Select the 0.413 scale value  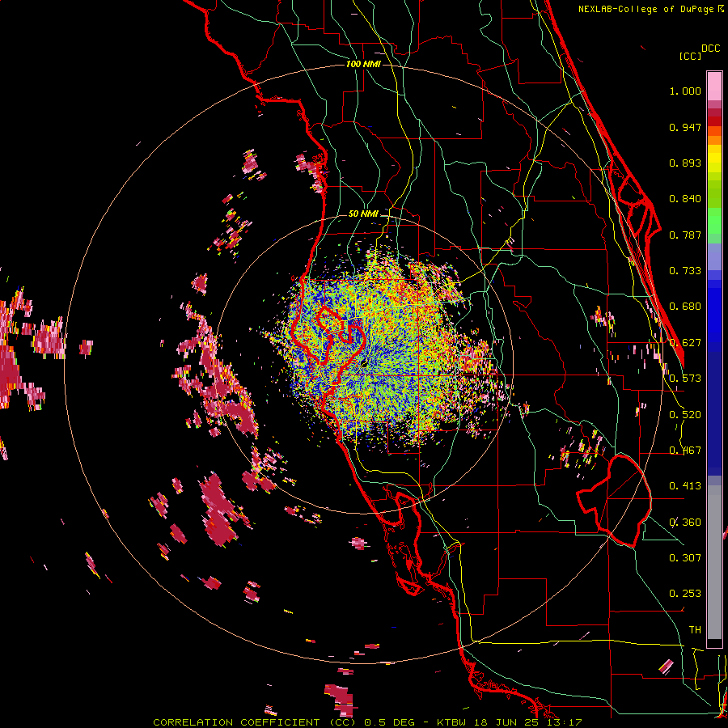[685, 486]
